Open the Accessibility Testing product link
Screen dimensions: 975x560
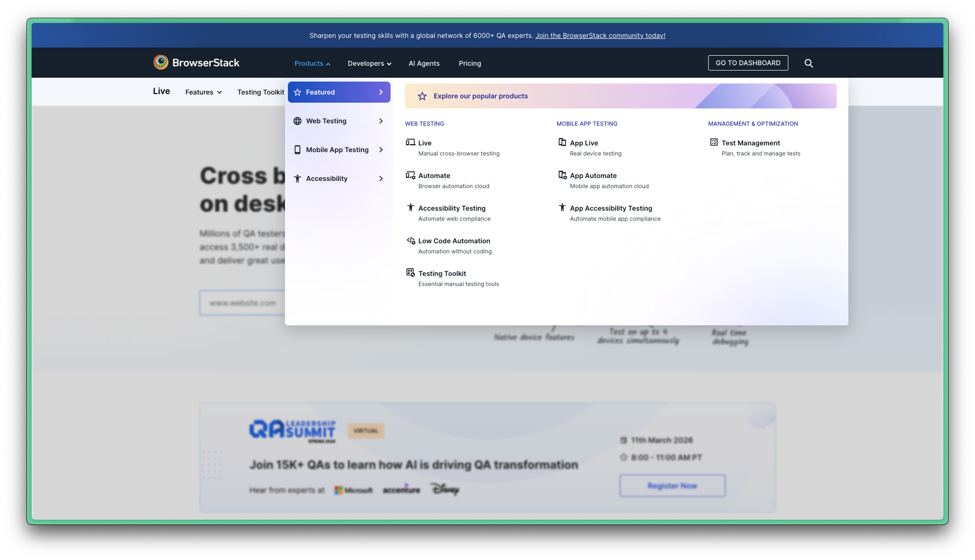pos(452,208)
